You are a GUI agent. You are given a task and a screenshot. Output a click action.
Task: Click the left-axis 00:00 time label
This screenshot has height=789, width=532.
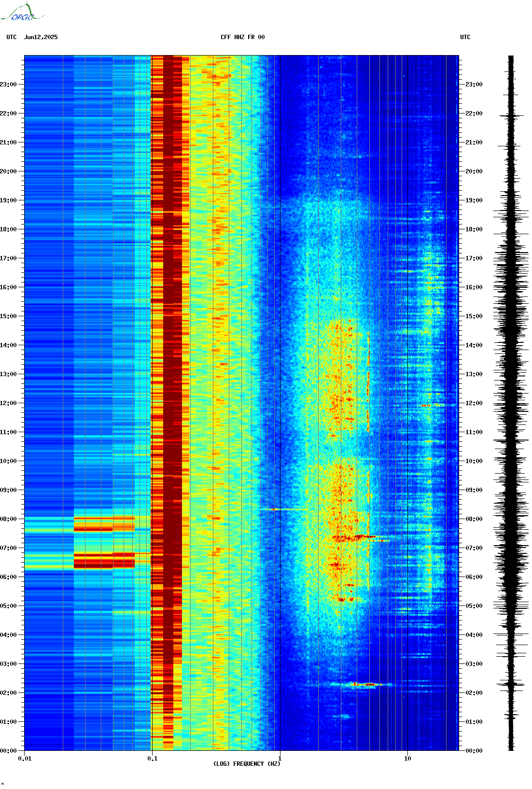pyautogui.click(x=8, y=751)
